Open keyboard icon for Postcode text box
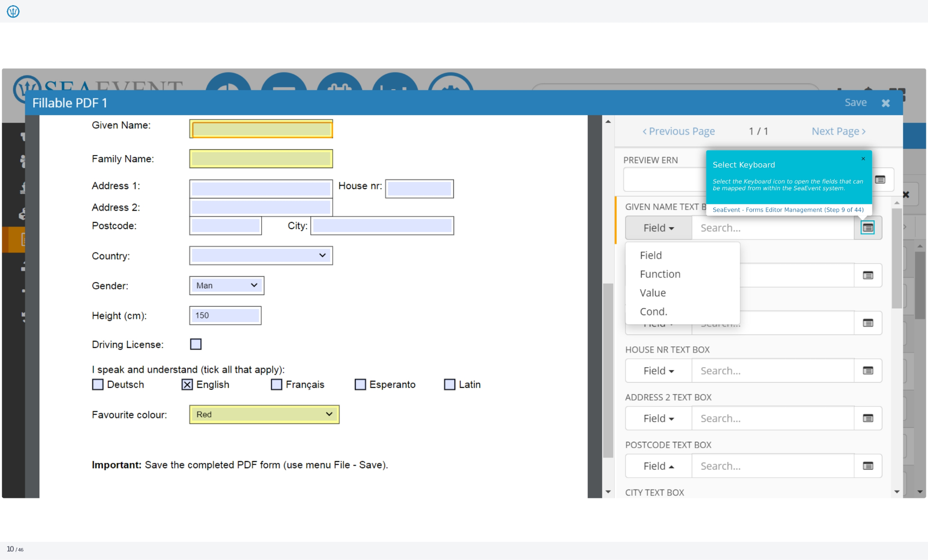 (x=868, y=466)
